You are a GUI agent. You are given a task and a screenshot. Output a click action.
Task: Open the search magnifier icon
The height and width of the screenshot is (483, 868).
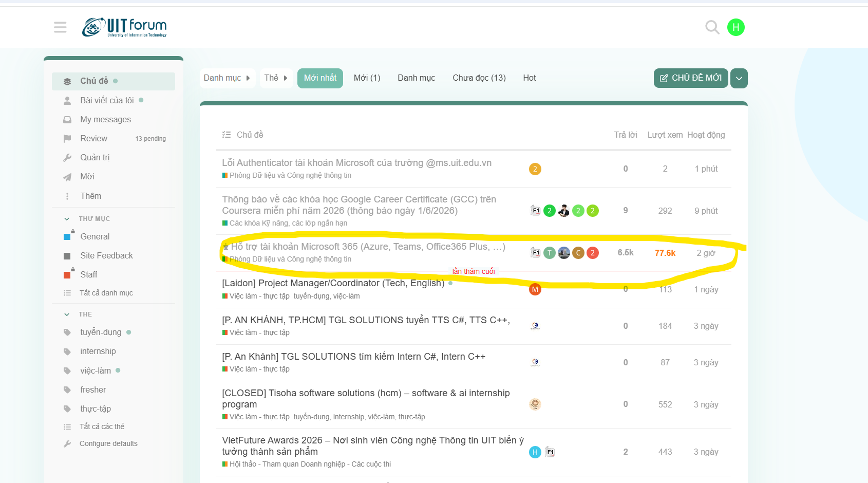712,27
